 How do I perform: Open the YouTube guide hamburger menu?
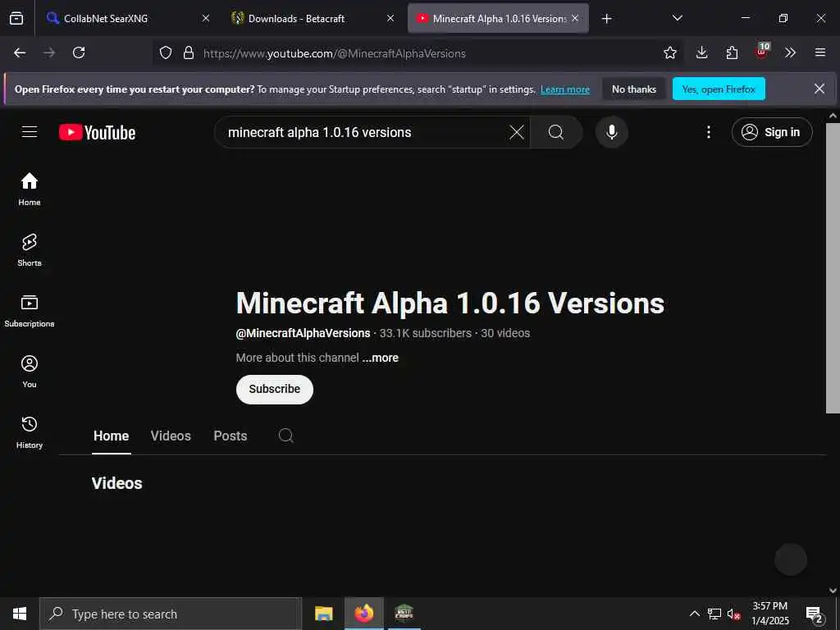(x=30, y=132)
